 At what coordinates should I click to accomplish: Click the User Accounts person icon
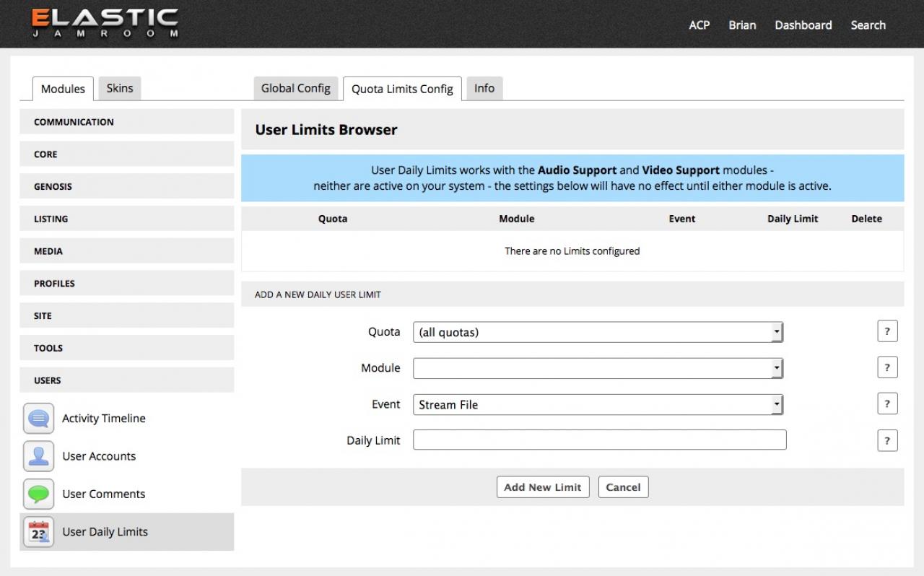coord(38,456)
